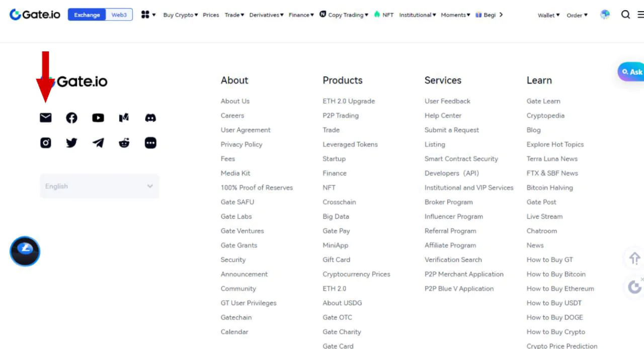Switch to Exchange mode

[87, 15]
